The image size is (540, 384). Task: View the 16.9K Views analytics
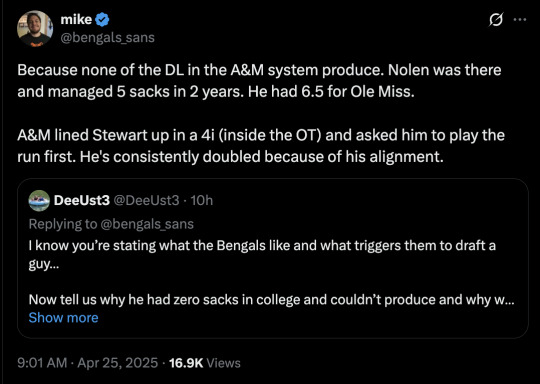205,363
